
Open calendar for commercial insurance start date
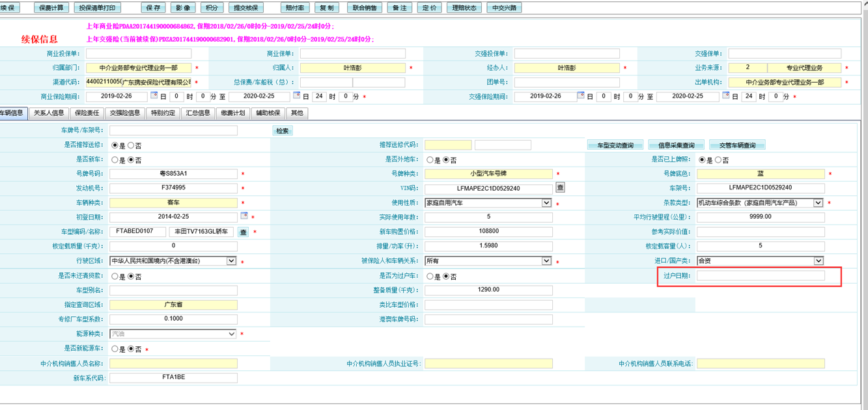(x=154, y=96)
